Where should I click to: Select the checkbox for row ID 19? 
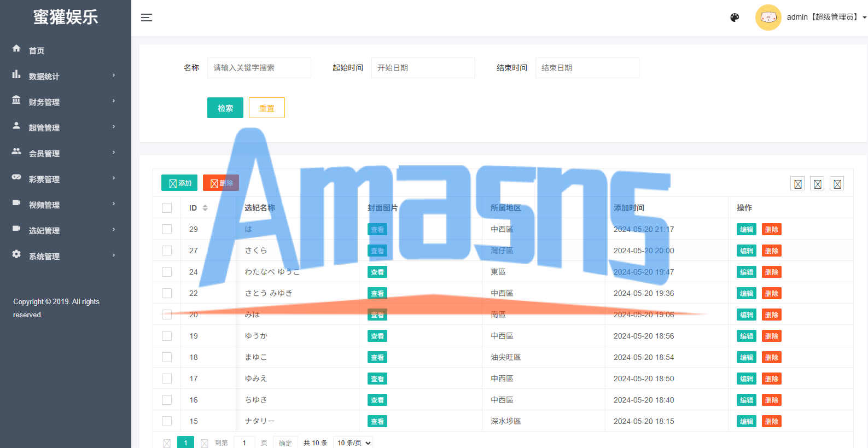[x=167, y=336]
